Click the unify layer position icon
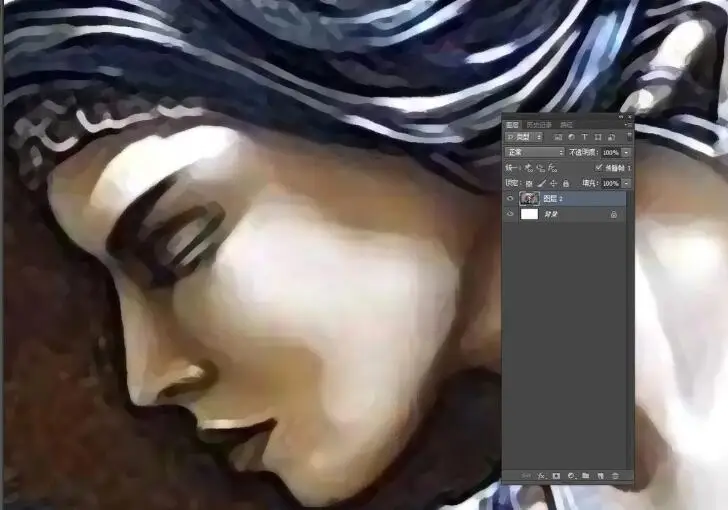The image size is (728, 510). click(x=529, y=168)
